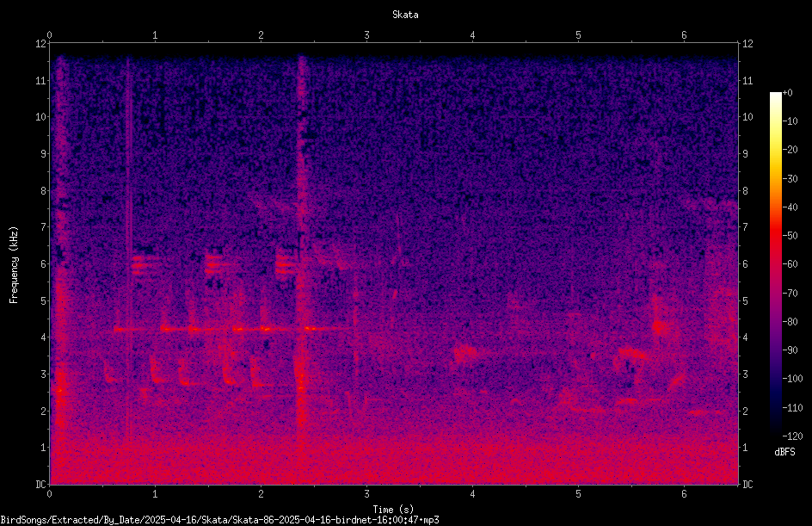Click the Time (s) axis label
812x526 pixels.
[393, 510]
